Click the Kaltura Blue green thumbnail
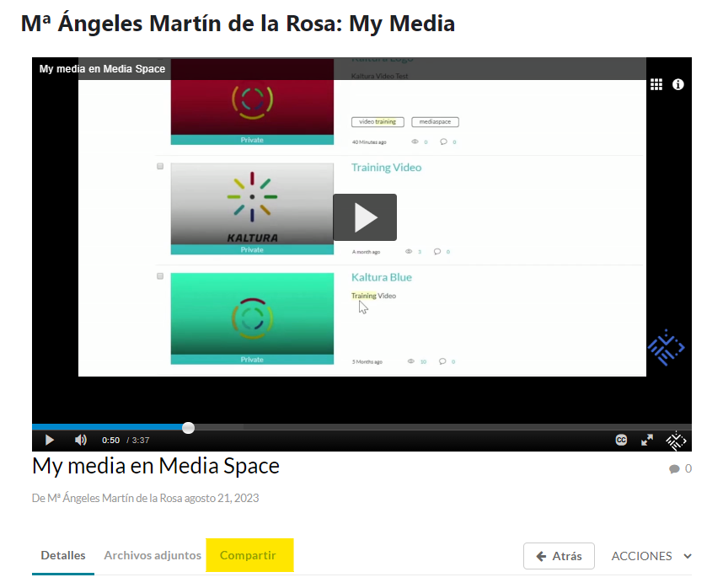The width and height of the screenshot is (723, 588). 252,318
